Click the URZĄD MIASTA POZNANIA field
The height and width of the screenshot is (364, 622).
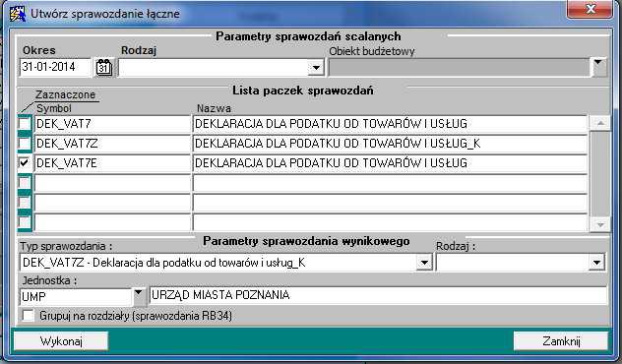point(378,295)
